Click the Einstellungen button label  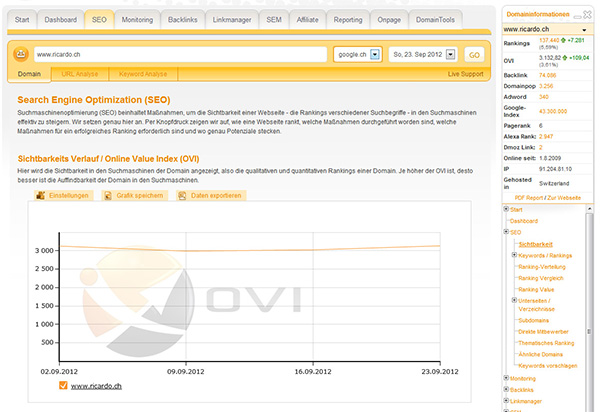tap(68, 195)
